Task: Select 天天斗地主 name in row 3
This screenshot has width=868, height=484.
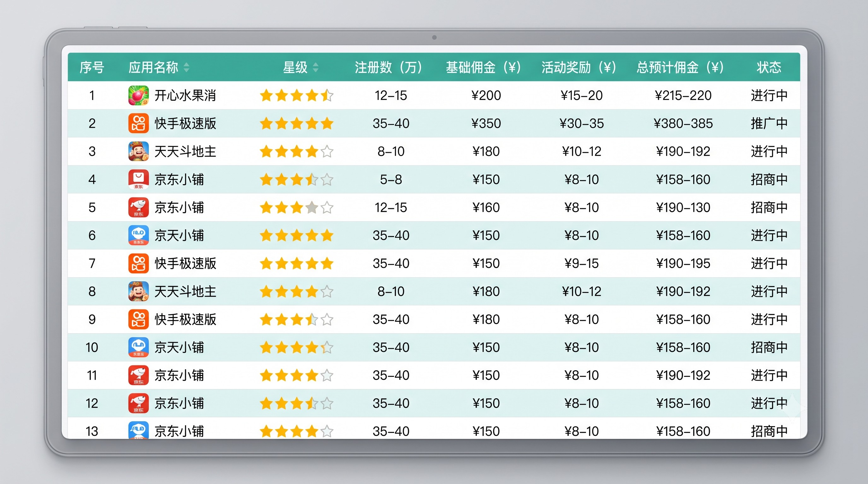Action: (185, 151)
